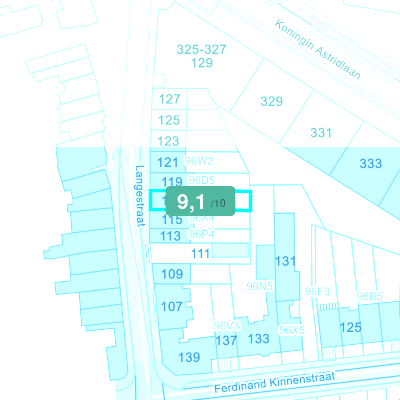This screenshot has height=400, width=400.
Task: Click the 9,1 /10 score badge
Action: 200,201
